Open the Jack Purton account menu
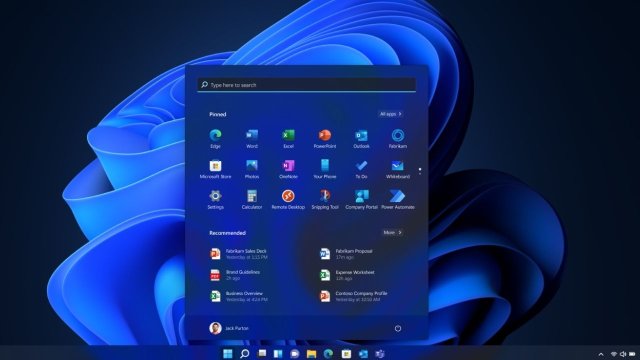The height and width of the screenshot is (360, 640). [229, 328]
